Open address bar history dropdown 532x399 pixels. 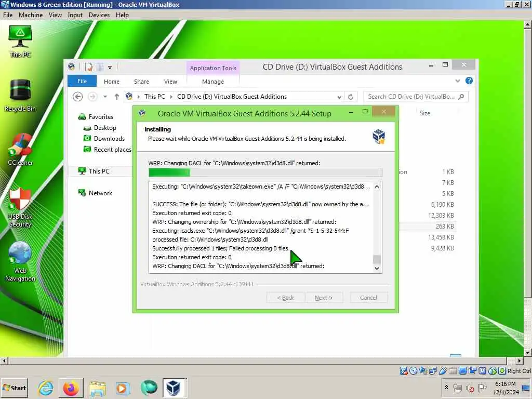click(339, 97)
